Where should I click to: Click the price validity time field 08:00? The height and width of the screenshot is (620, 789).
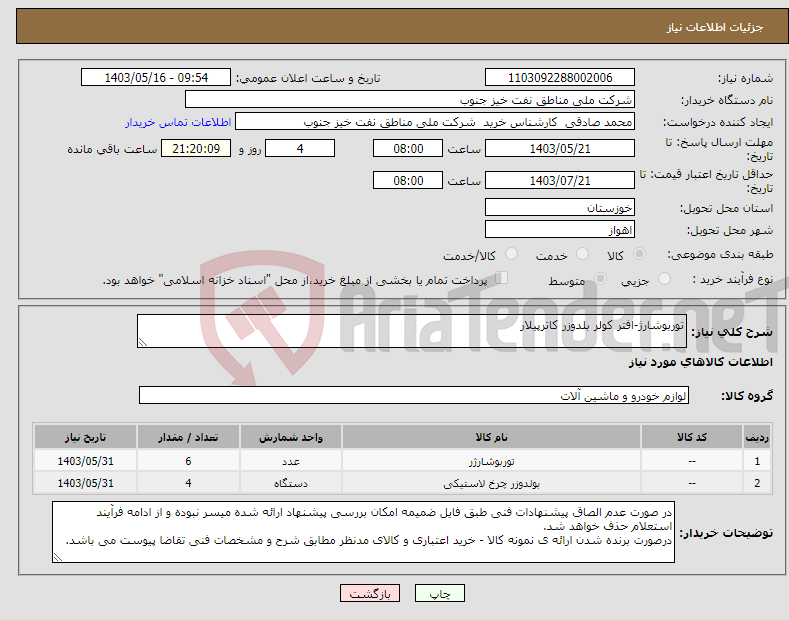408,180
